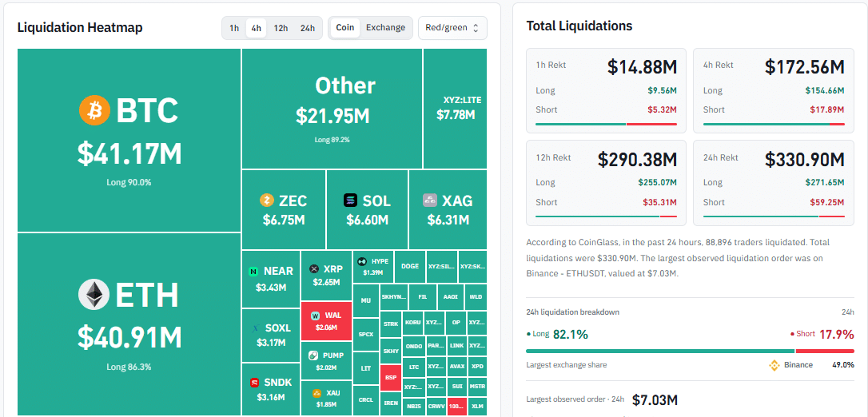
Task: Click the 24h Rekt $330.90M value
Action: coord(805,159)
